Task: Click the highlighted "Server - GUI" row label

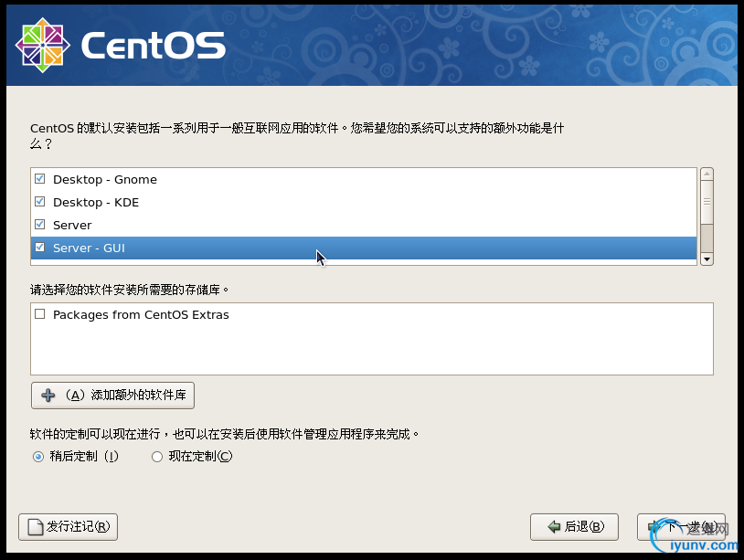Action: (x=89, y=248)
